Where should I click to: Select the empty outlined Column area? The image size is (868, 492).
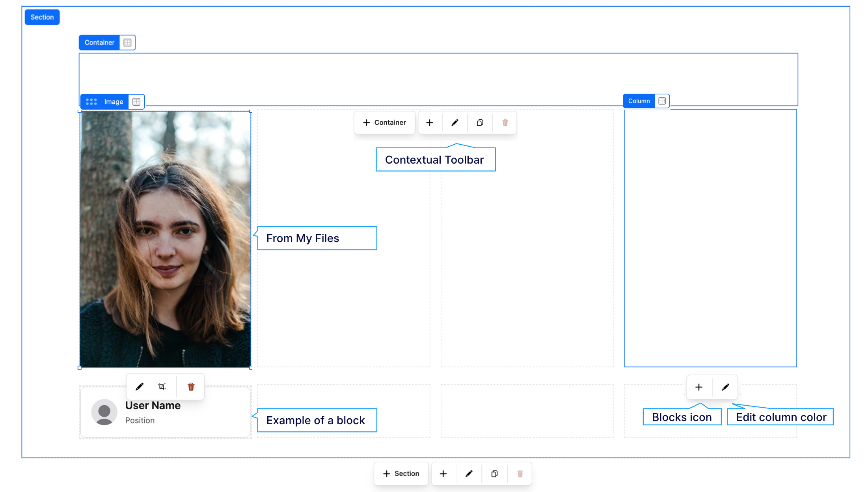coord(710,238)
